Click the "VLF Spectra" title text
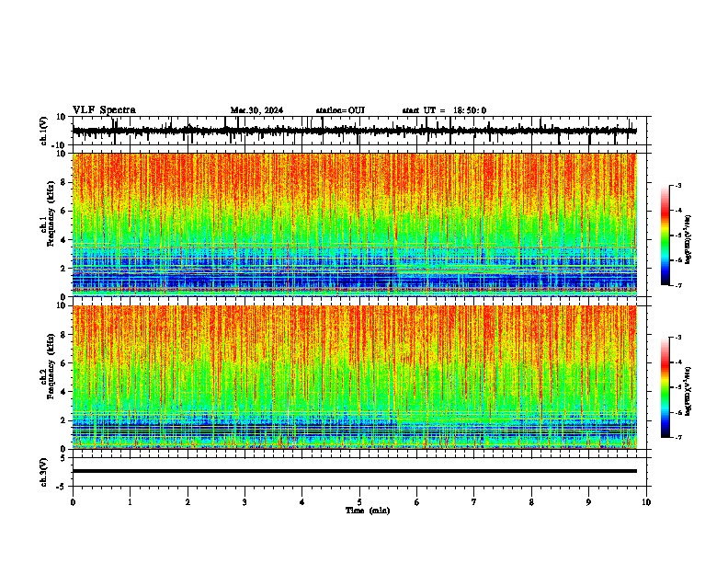This screenshot has height=563, width=728. point(104,110)
